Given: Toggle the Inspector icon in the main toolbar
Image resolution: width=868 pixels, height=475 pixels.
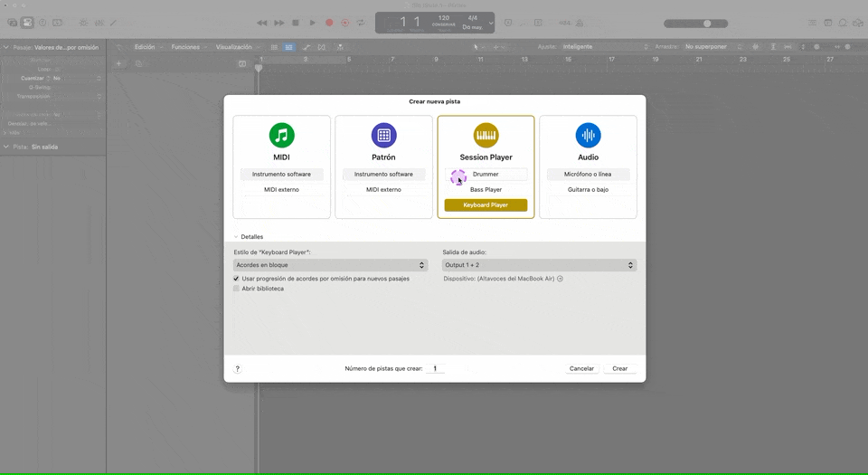Looking at the screenshot, I should click(27, 23).
